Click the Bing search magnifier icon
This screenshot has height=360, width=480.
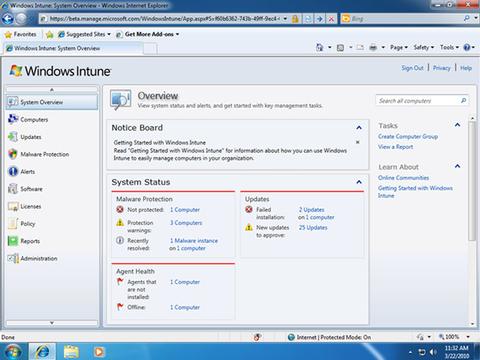(467, 19)
